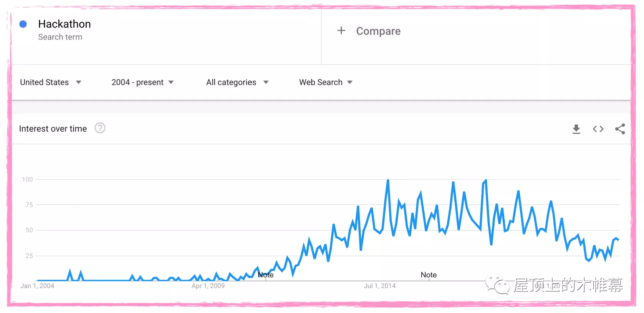The height and width of the screenshot is (313, 644).
Task: Click the Interest over time heading
Action: coord(53,129)
